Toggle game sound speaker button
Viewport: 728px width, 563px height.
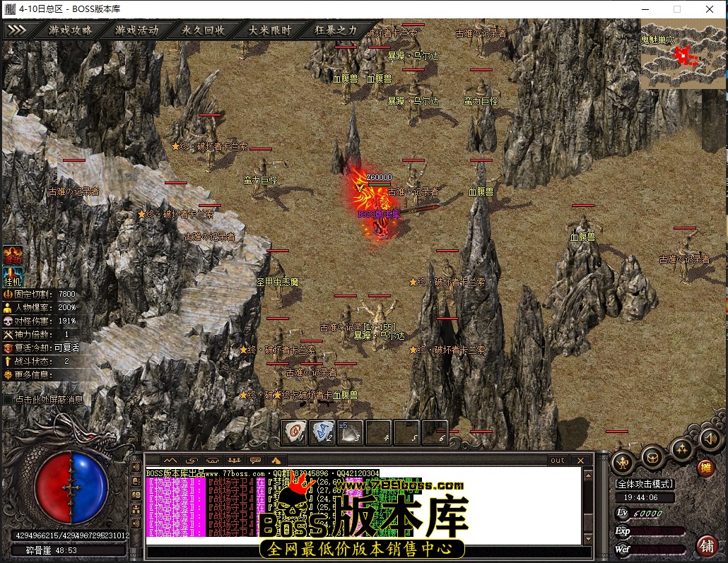tap(710, 438)
